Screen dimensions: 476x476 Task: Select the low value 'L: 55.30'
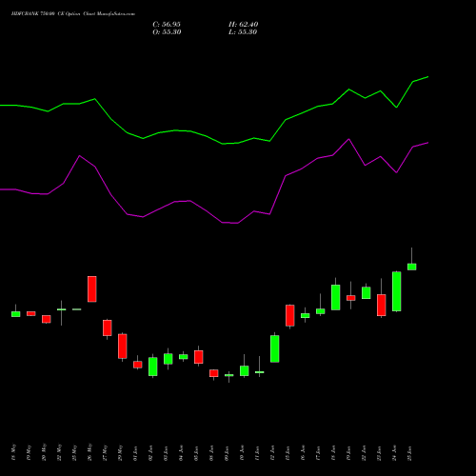[x=243, y=32]
